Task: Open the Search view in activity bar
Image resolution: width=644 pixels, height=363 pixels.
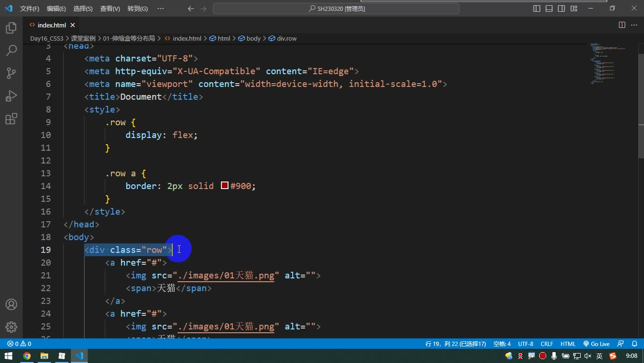Action: (11, 50)
